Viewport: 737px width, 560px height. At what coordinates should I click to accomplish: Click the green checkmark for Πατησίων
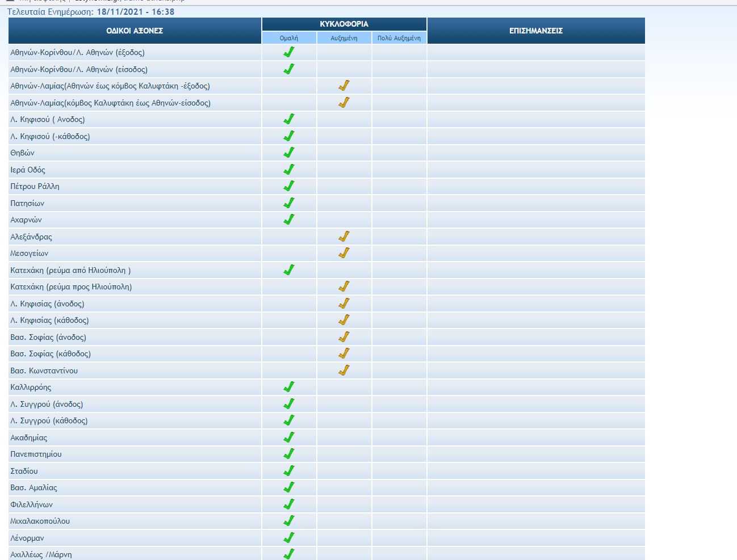tap(289, 203)
